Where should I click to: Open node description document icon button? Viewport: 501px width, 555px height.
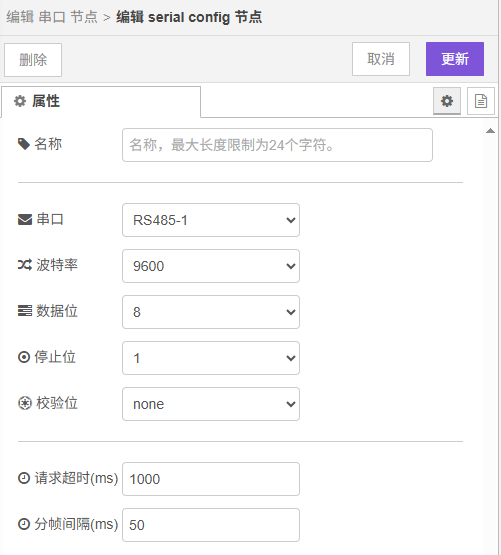click(480, 101)
